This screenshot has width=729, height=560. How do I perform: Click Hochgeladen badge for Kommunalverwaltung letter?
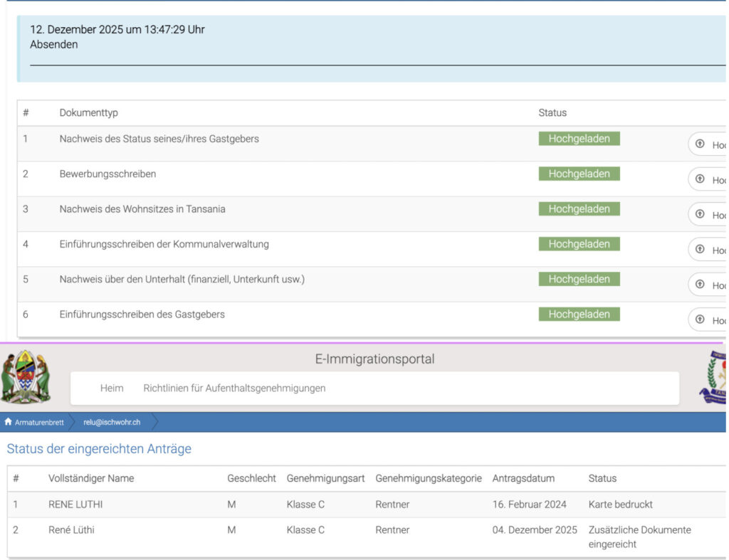(x=579, y=244)
